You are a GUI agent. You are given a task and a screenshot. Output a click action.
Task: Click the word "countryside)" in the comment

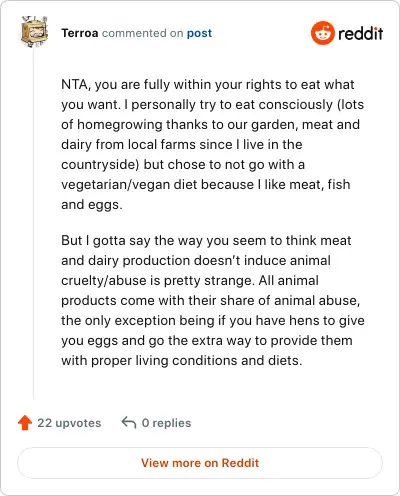(100, 165)
